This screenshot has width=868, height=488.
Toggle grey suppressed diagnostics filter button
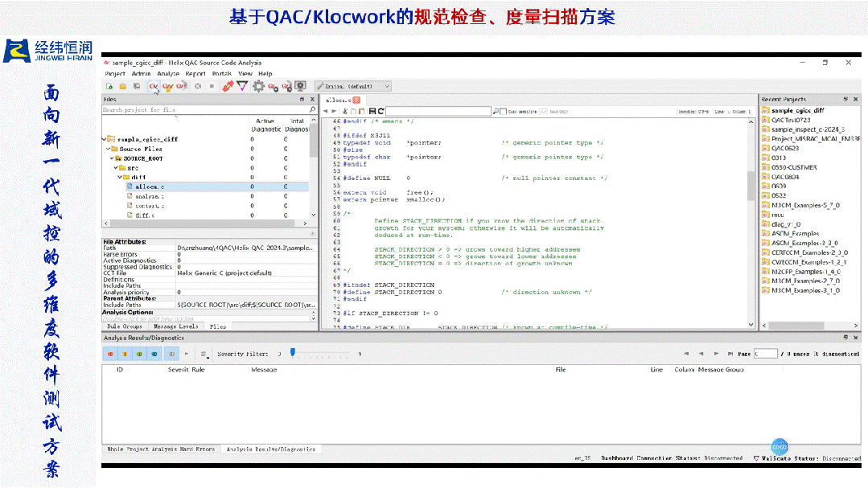tap(171, 354)
